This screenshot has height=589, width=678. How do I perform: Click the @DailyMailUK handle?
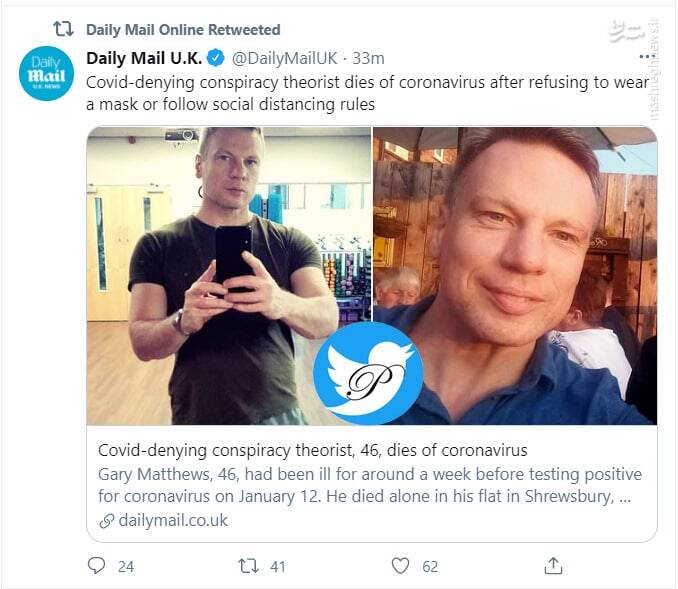[284, 58]
